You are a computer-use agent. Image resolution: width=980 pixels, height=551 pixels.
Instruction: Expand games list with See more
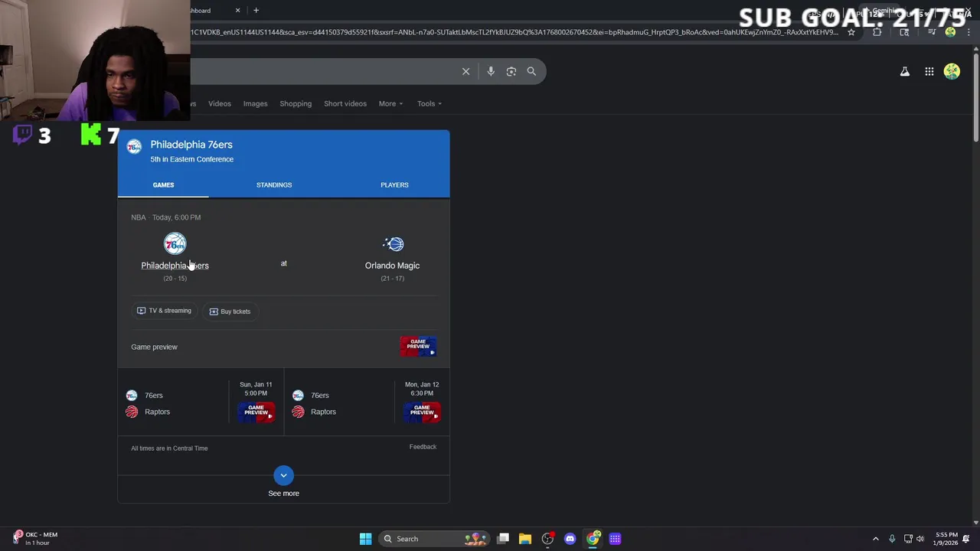(x=283, y=482)
